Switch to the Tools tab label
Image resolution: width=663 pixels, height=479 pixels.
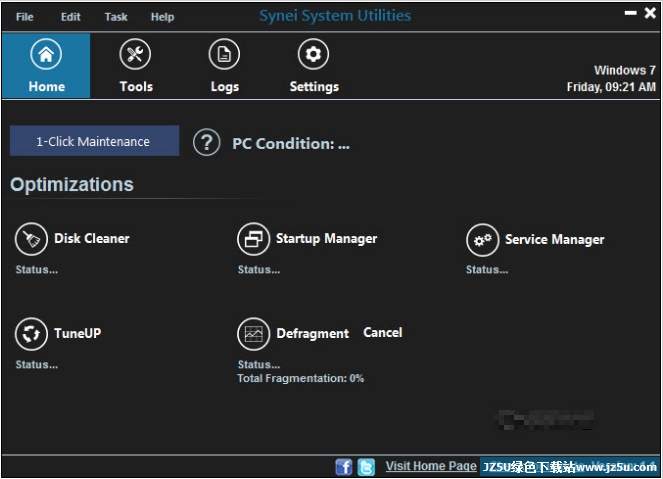point(136,87)
